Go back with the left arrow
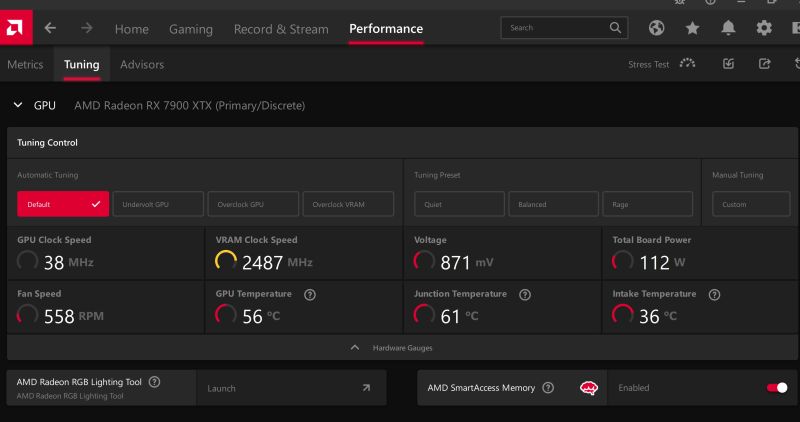This screenshot has width=800, height=422. coord(50,28)
